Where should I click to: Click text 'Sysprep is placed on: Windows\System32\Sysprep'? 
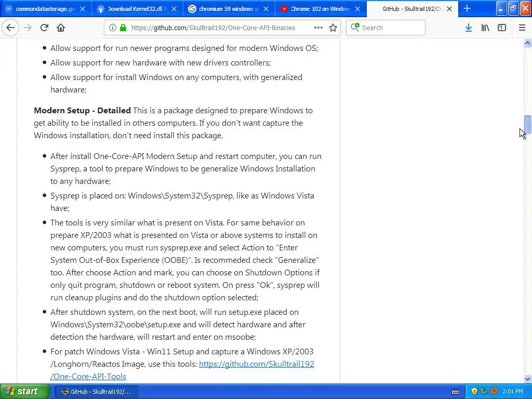pos(142,196)
